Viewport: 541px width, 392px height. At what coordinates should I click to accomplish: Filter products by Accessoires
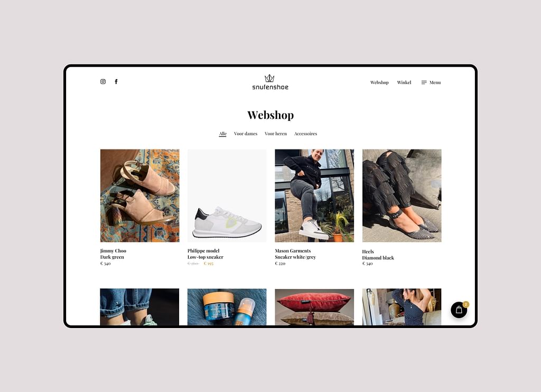click(x=305, y=134)
